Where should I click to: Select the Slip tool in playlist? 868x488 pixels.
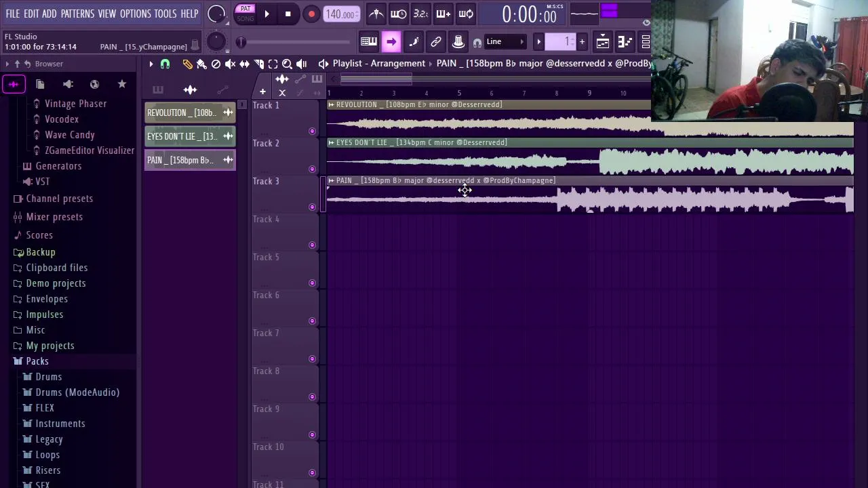pyautogui.click(x=244, y=64)
